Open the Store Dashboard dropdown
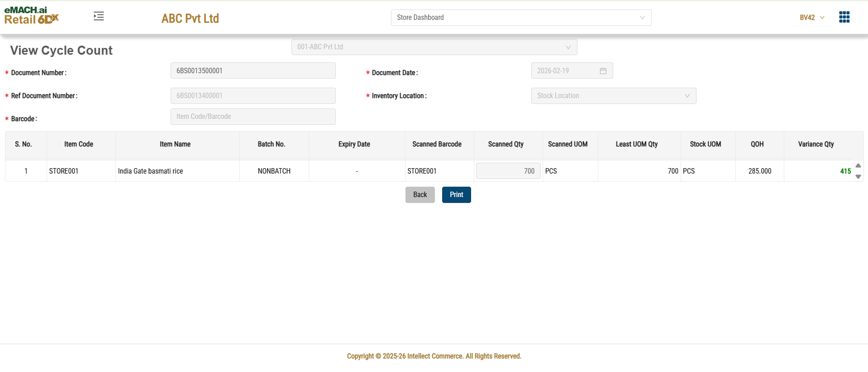This screenshot has width=868, height=372. [521, 18]
